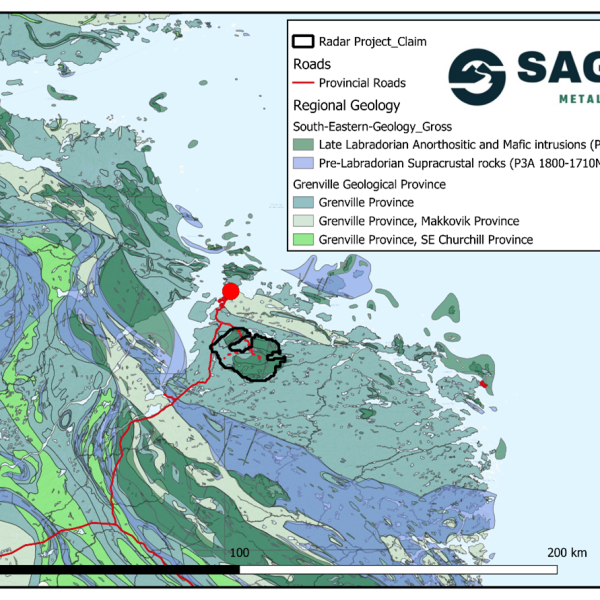
Task: Pick the Makkovik Province pale green swatch
Action: click(x=303, y=220)
